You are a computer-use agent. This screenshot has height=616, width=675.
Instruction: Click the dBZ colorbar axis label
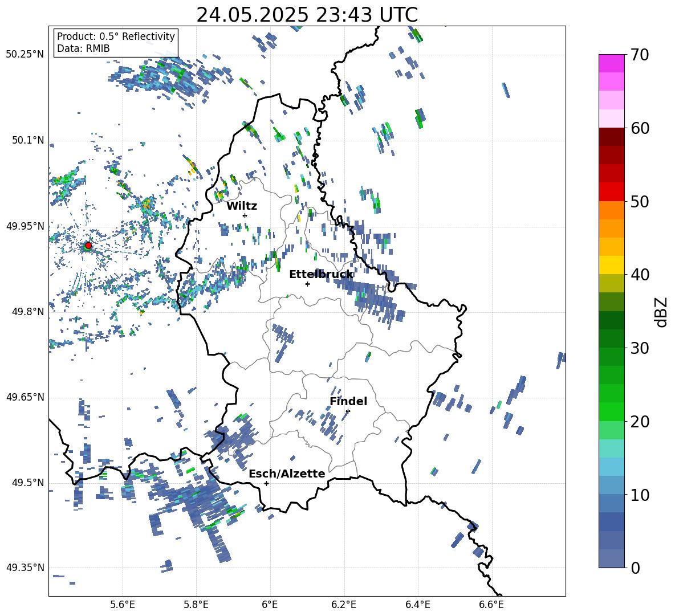click(662, 312)
